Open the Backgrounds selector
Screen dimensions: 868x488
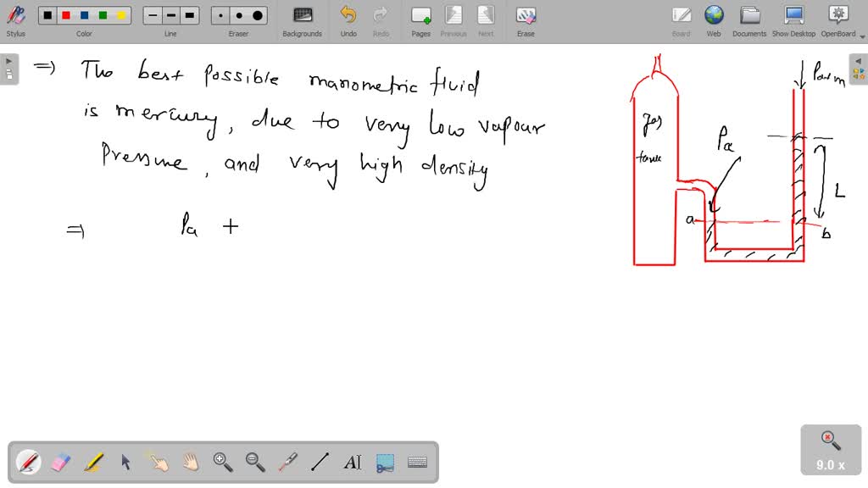tap(302, 15)
